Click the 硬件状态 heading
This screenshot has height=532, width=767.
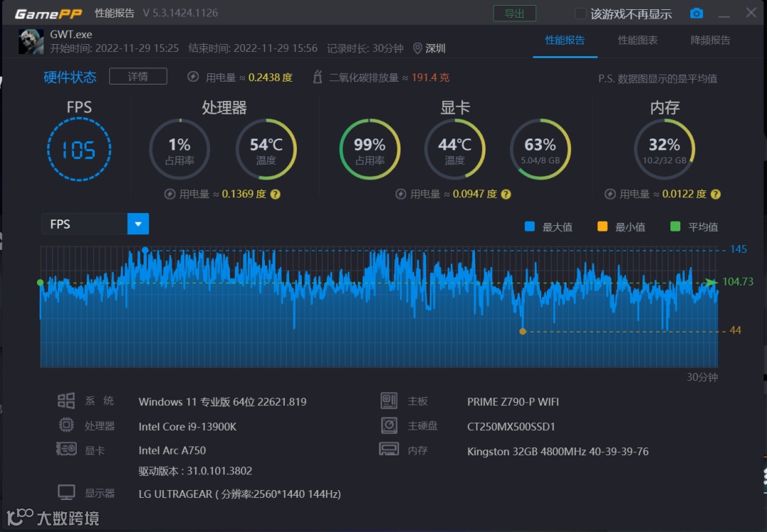pyautogui.click(x=70, y=77)
